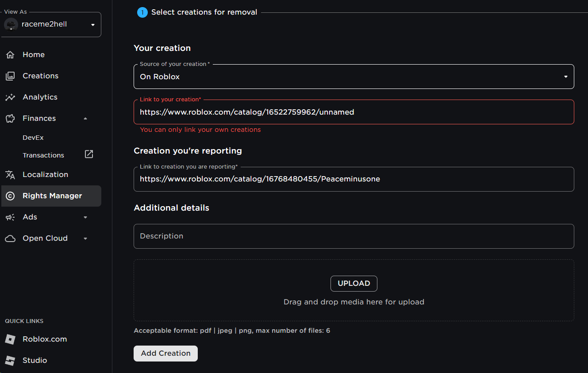
Task: Click the Localization translate icon
Action: [x=10, y=174]
